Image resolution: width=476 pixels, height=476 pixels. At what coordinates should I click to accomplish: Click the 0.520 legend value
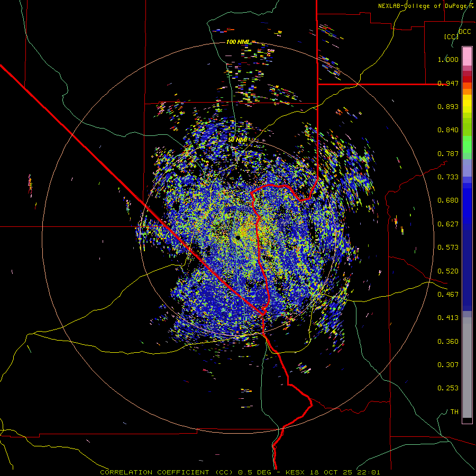click(x=448, y=271)
